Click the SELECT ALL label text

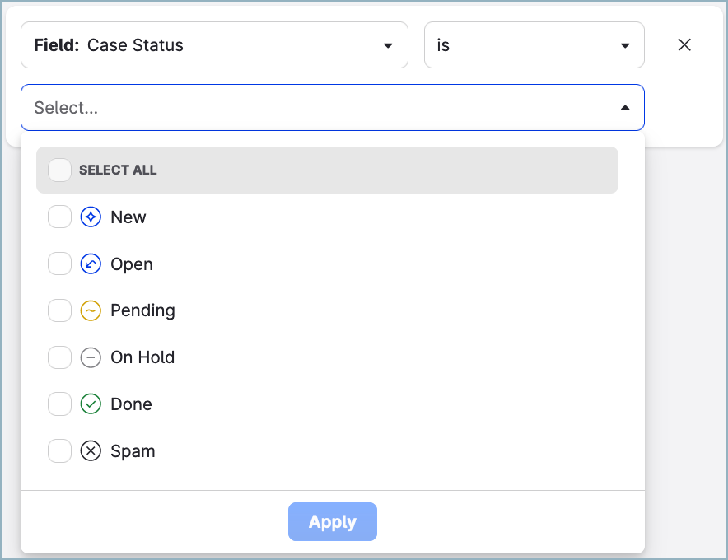point(118,170)
